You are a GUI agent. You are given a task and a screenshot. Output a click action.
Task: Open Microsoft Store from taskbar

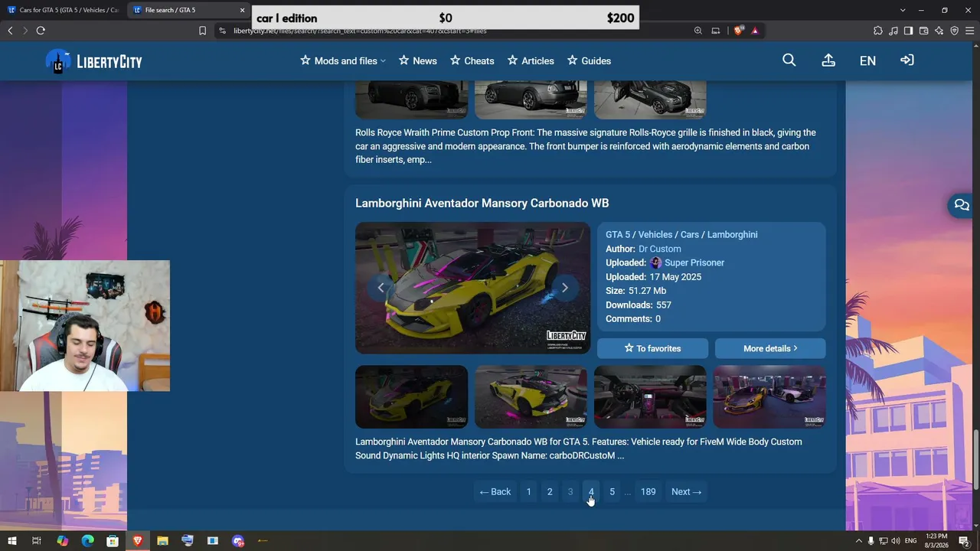coord(113,541)
